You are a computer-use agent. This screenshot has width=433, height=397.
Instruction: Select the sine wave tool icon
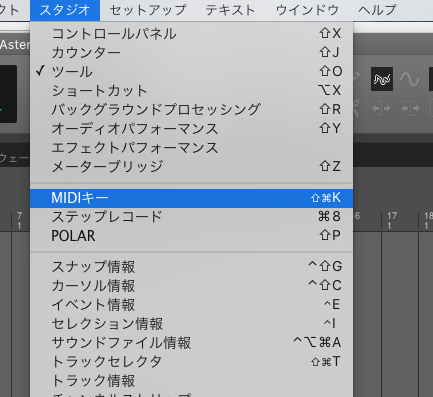[410, 79]
